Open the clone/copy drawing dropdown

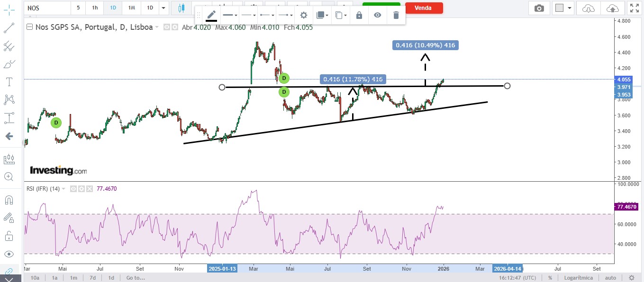point(341,16)
